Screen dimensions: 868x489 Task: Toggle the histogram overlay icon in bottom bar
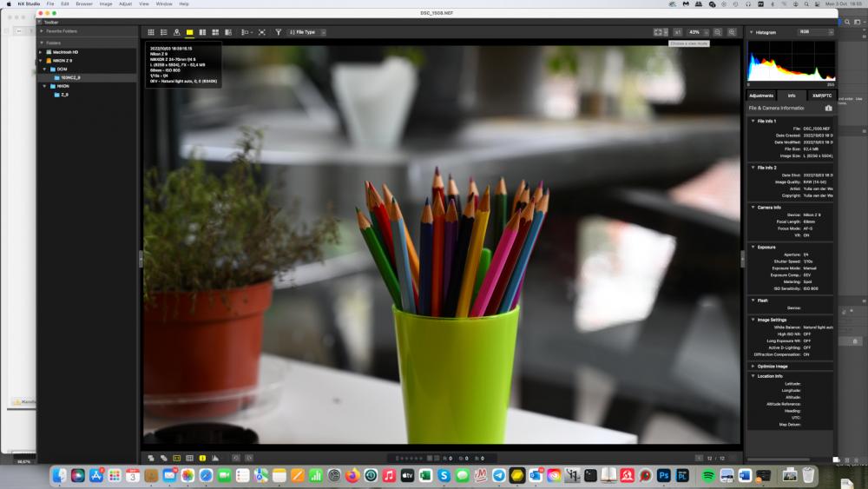215,458
